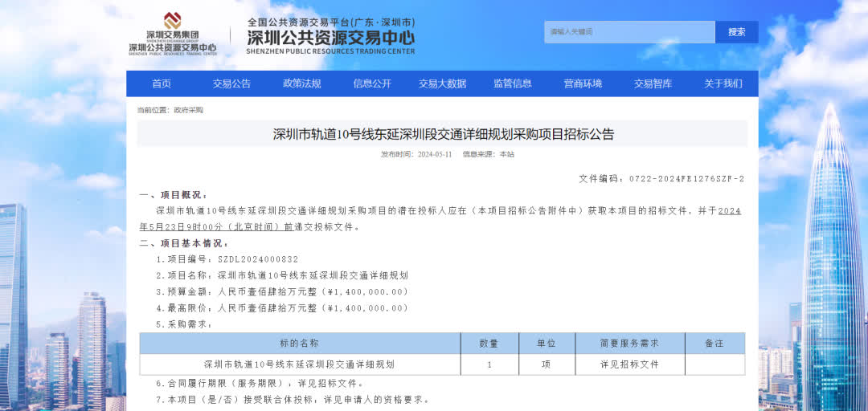Click the 深圳公共资源交易中心 header title
The height and width of the screenshot is (411, 868).
330,37
